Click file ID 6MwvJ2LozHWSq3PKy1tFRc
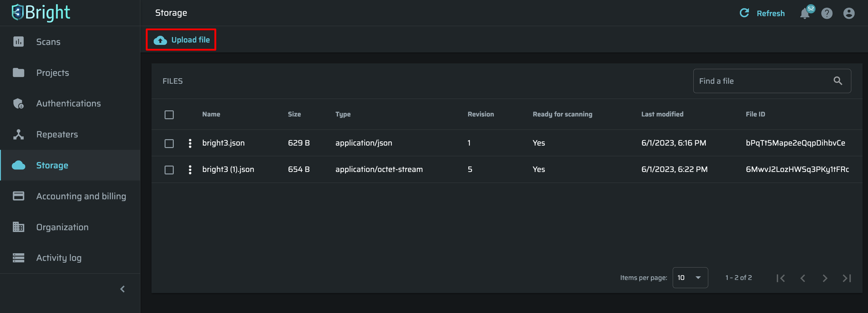This screenshot has height=313, width=868. coord(797,169)
